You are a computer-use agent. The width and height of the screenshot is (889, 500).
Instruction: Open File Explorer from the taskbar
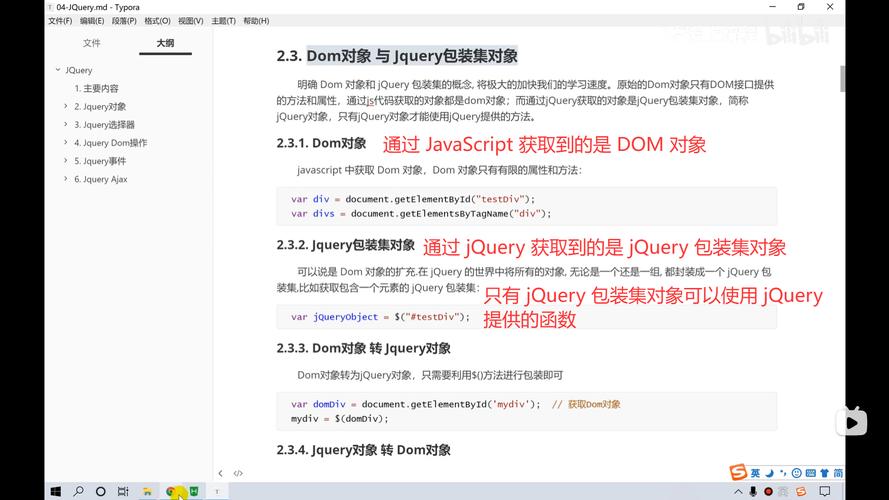coord(147,491)
